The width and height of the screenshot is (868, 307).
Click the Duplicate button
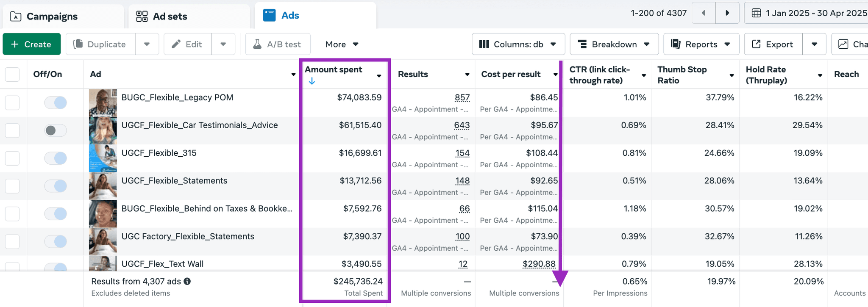point(100,44)
